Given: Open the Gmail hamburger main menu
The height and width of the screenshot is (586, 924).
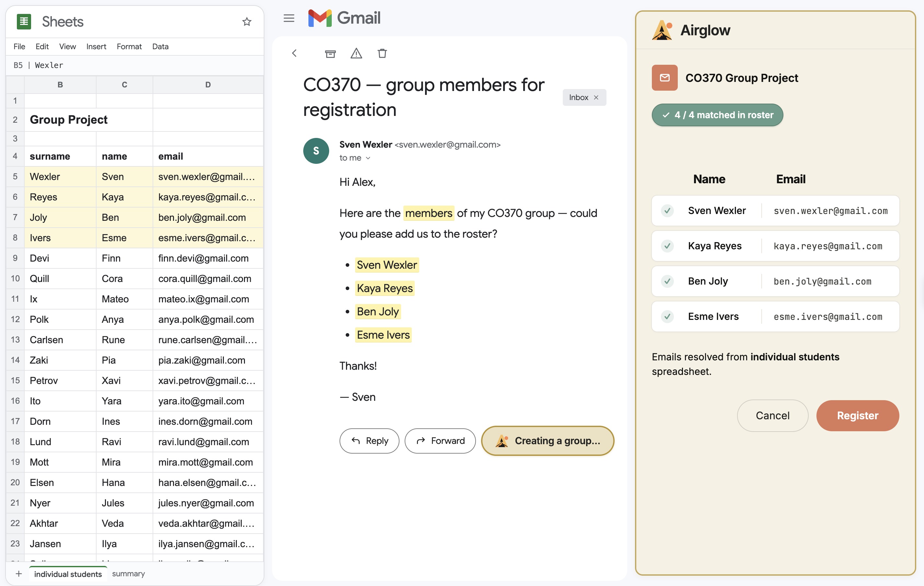Looking at the screenshot, I should tap(289, 18).
